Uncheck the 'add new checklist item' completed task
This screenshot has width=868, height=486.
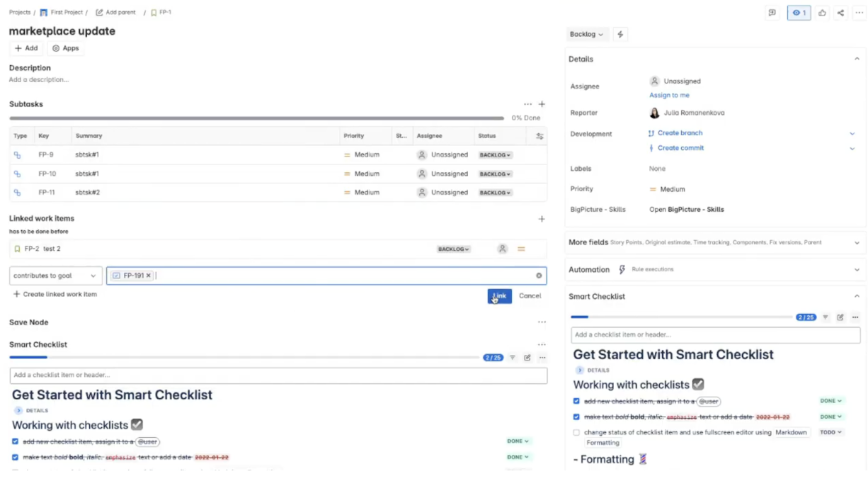coord(576,400)
